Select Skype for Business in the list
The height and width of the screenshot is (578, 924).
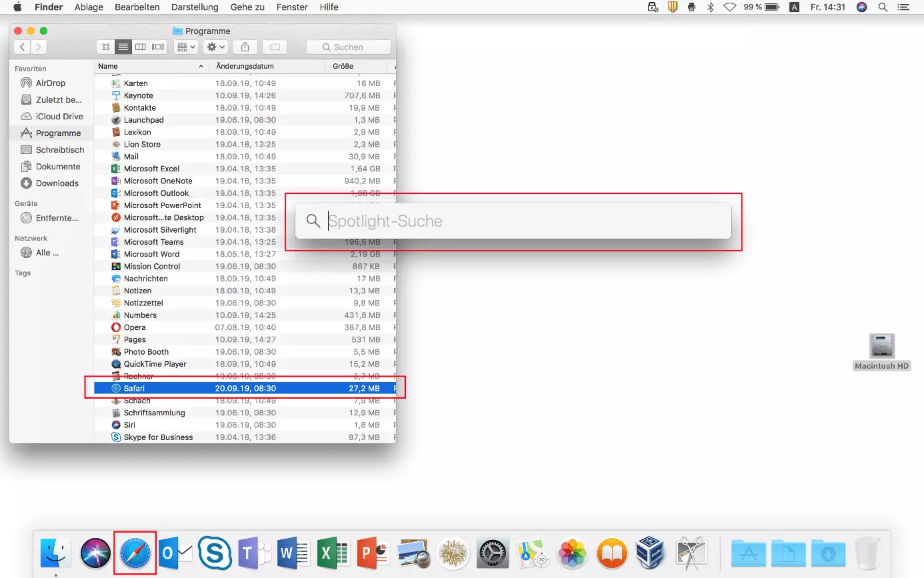pyautogui.click(x=245, y=437)
